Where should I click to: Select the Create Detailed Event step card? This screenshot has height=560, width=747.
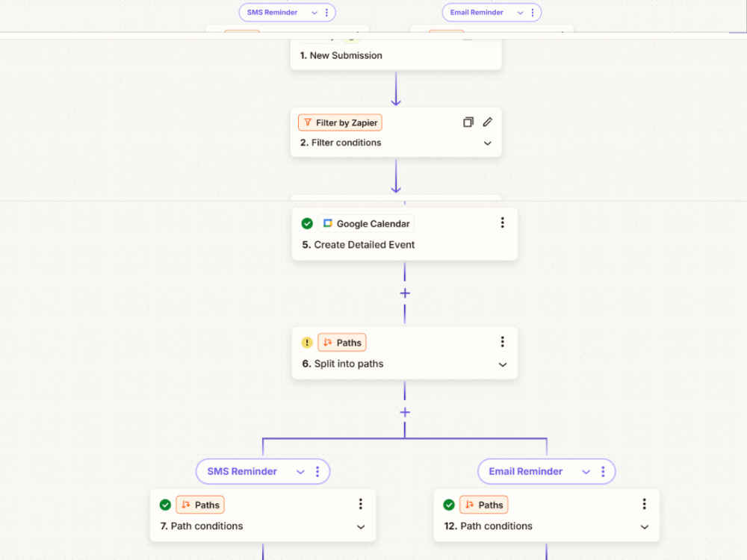[405, 234]
